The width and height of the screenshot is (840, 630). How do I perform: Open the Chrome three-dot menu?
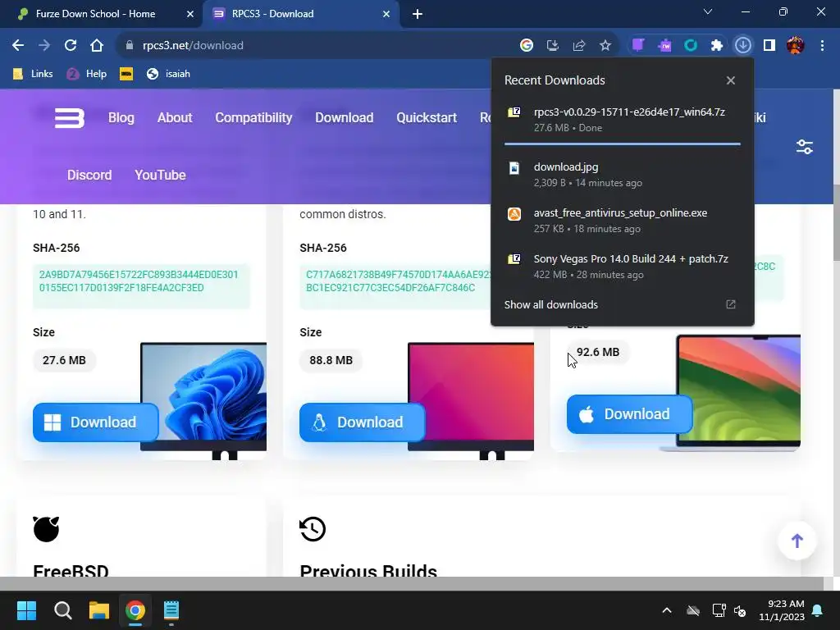click(x=822, y=46)
